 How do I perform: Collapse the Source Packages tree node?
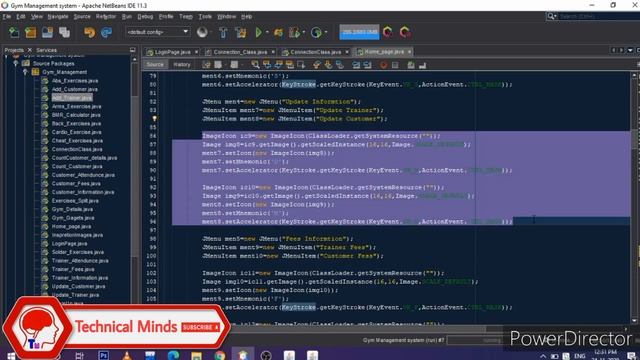tap(16, 63)
